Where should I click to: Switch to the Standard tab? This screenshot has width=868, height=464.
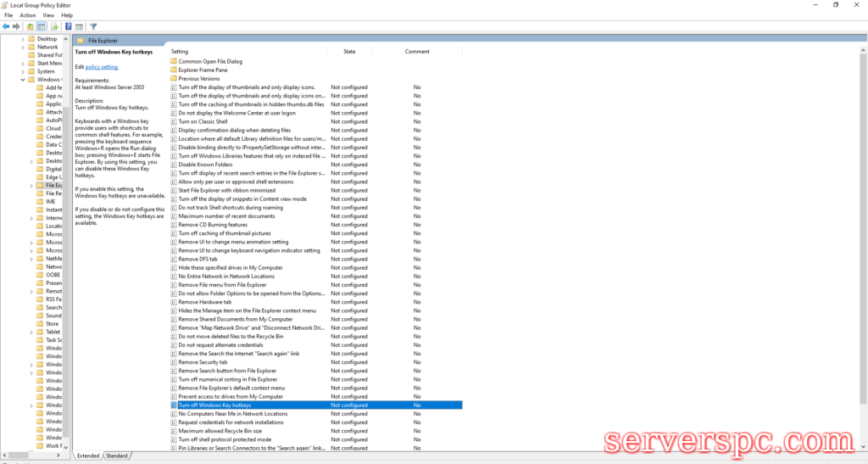point(116,456)
